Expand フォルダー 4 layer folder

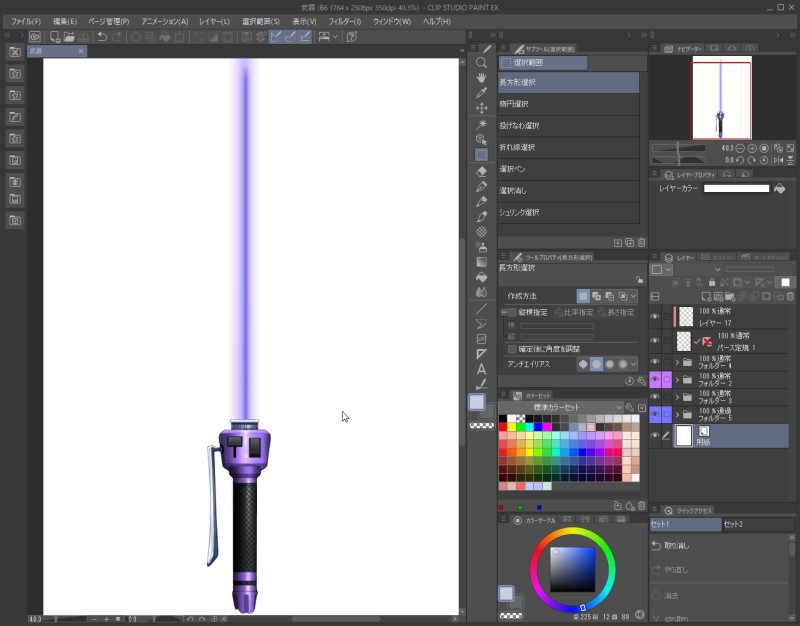coord(678,362)
